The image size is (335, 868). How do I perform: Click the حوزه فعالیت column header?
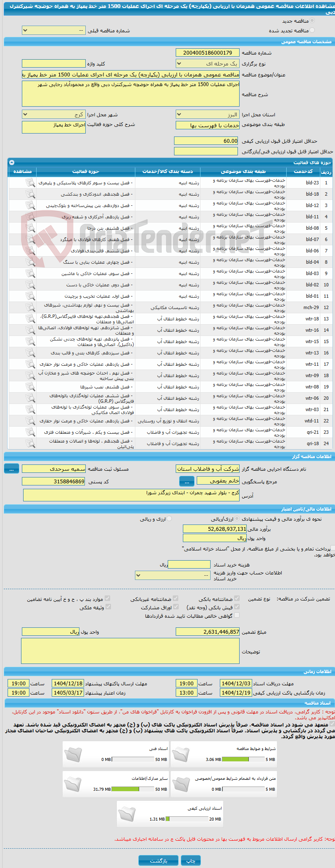86,171
